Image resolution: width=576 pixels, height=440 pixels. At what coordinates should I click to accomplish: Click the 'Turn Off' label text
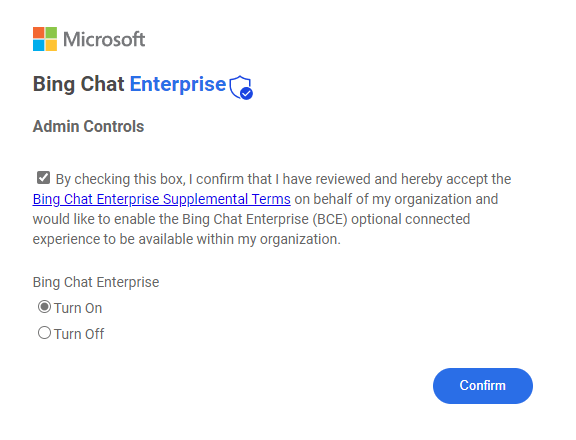tap(79, 334)
